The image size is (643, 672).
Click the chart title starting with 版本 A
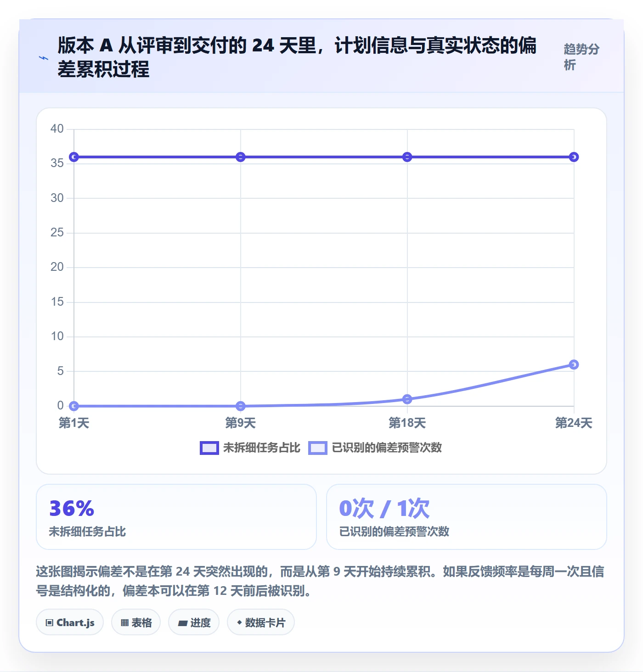(x=297, y=57)
